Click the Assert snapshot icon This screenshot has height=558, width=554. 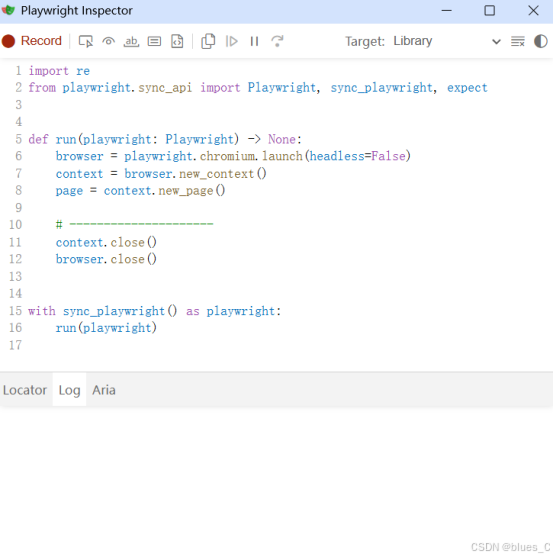click(177, 41)
